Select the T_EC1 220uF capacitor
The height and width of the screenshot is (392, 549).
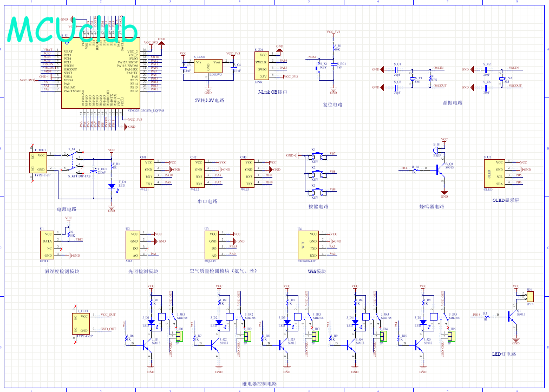[94, 171]
